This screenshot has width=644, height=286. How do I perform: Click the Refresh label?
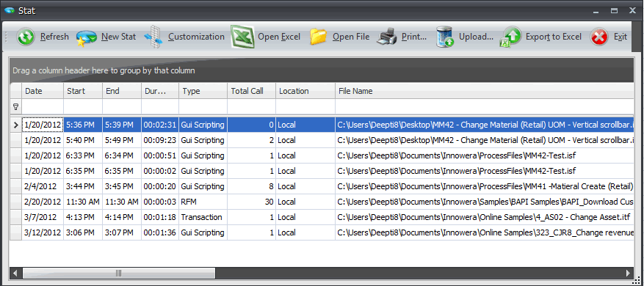[54, 37]
